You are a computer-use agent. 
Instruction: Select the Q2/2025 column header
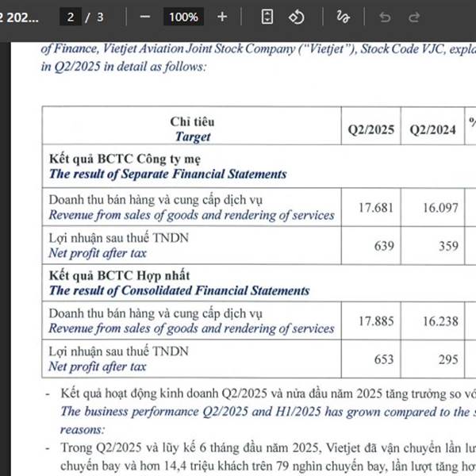(x=371, y=130)
